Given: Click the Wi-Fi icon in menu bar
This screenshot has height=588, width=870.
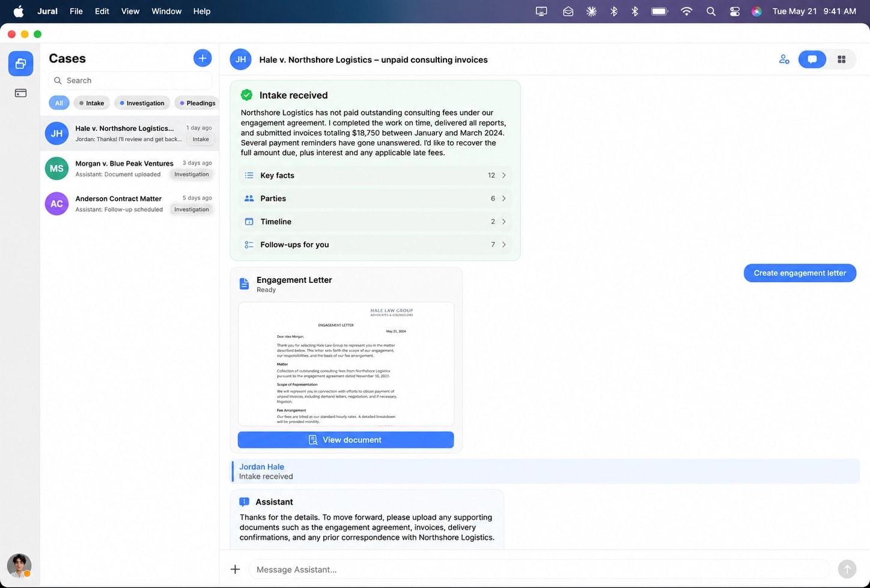Looking at the screenshot, I should 686,11.
